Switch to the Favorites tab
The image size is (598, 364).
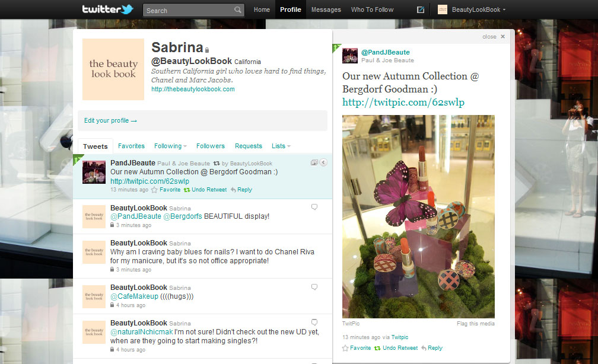[x=131, y=146]
